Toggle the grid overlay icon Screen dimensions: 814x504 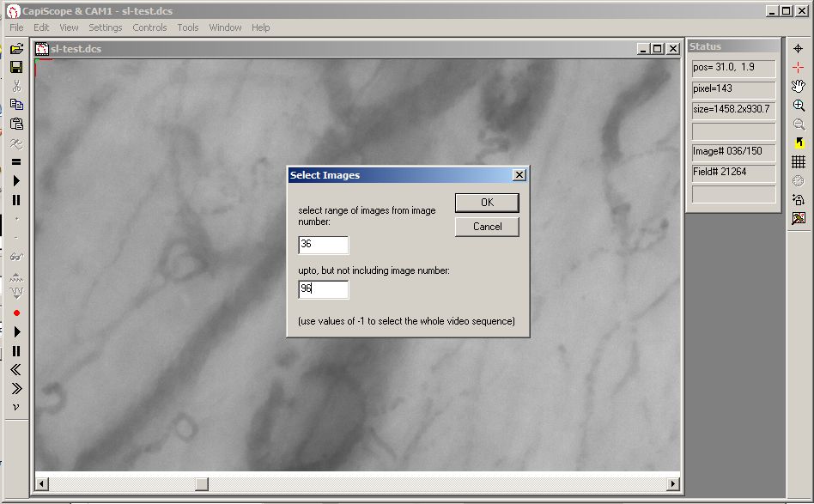799,162
